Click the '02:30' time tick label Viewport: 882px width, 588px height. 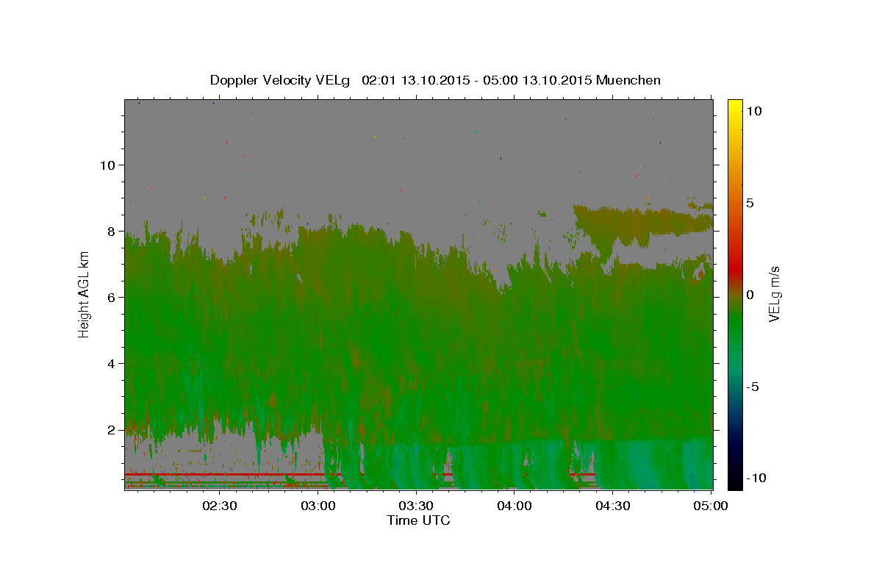[x=220, y=506]
